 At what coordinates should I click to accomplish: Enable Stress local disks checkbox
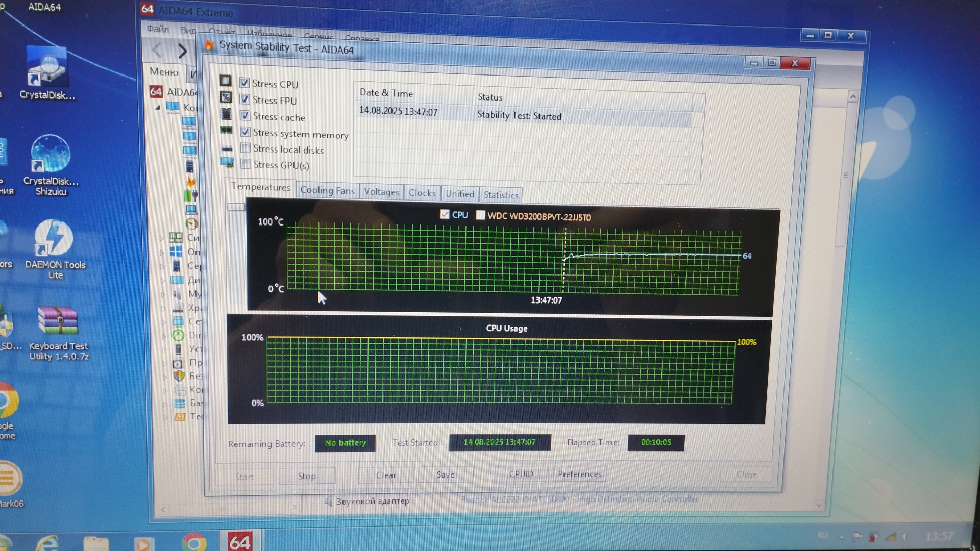coord(246,148)
